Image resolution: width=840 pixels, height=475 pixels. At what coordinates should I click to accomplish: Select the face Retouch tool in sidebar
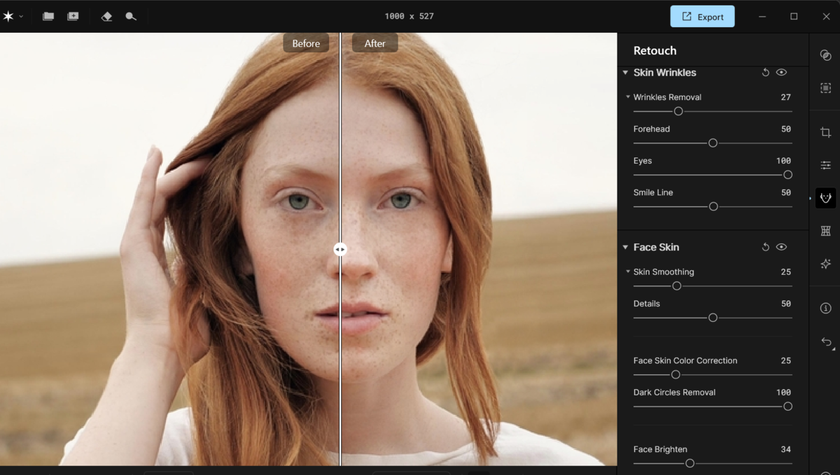click(x=826, y=198)
